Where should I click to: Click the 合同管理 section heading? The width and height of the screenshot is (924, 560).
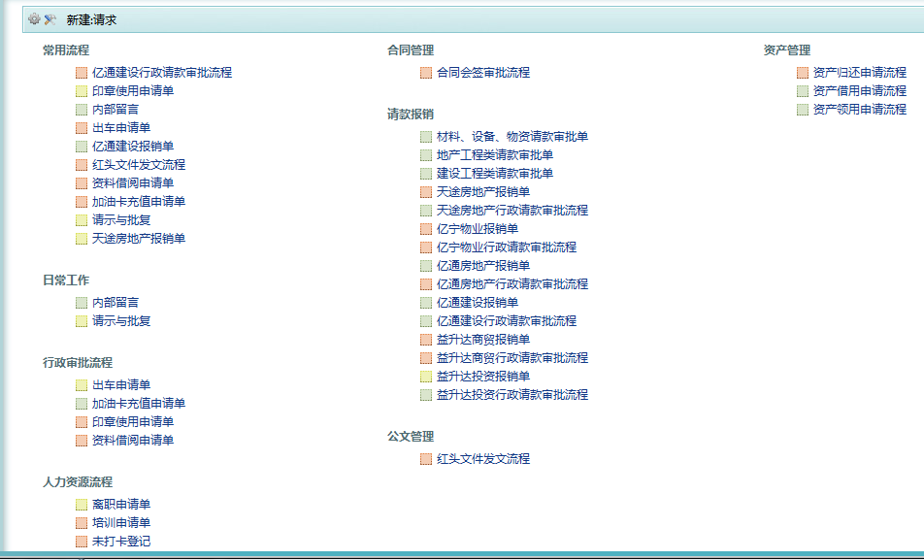411,50
